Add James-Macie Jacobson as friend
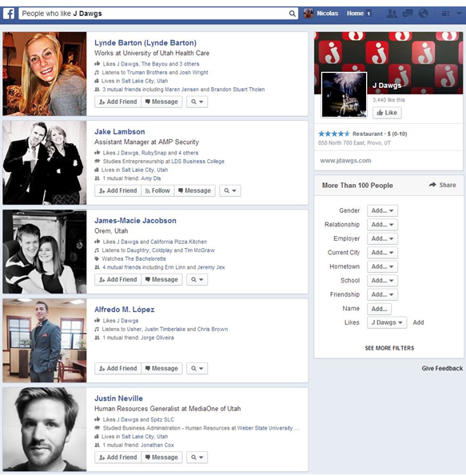This screenshot has height=476, width=466. (x=118, y=279)
